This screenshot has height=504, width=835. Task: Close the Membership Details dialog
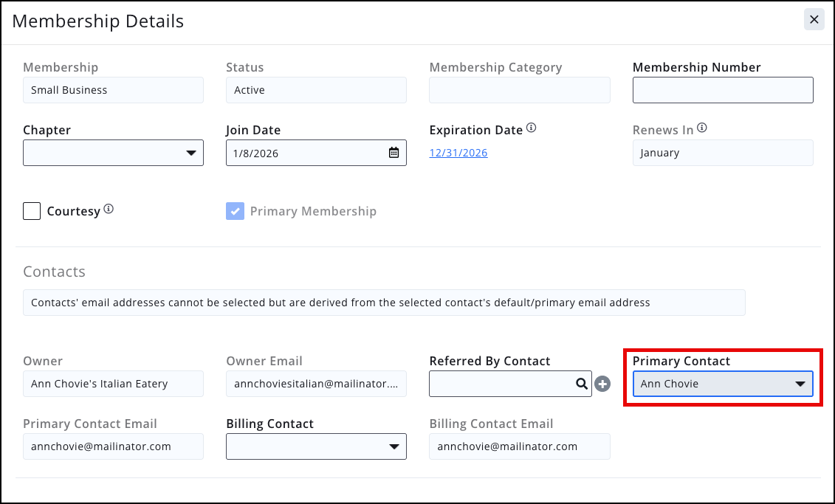pos(814,20)
